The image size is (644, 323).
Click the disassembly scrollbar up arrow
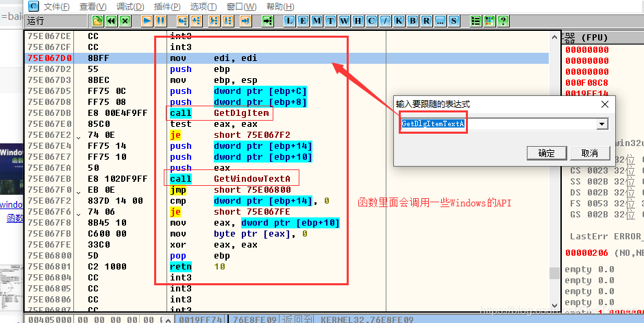554,37
